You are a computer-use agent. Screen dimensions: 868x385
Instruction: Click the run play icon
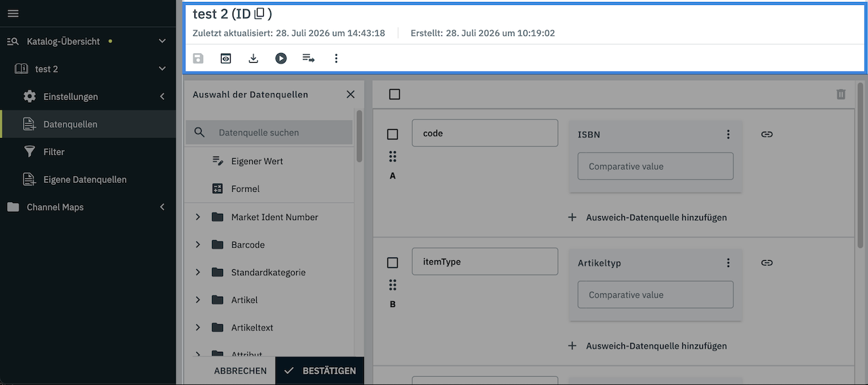(281, 59)
